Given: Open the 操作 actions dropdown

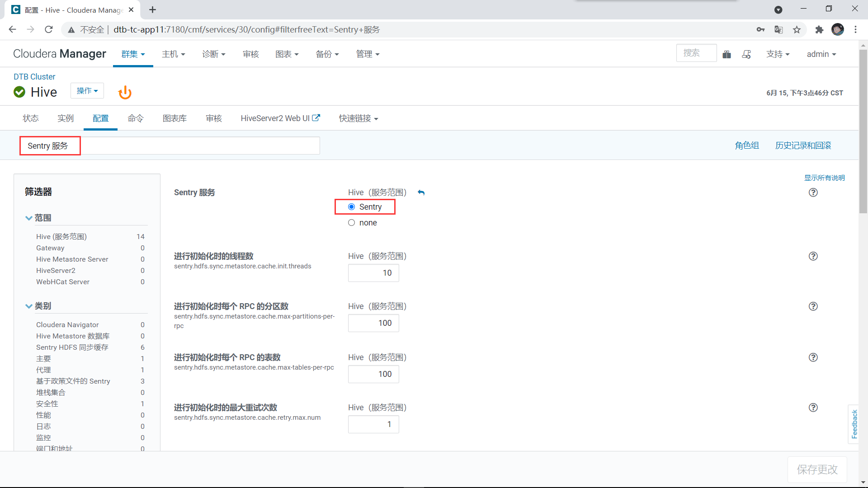Looking at the screenshot, I should click(87, 91).
